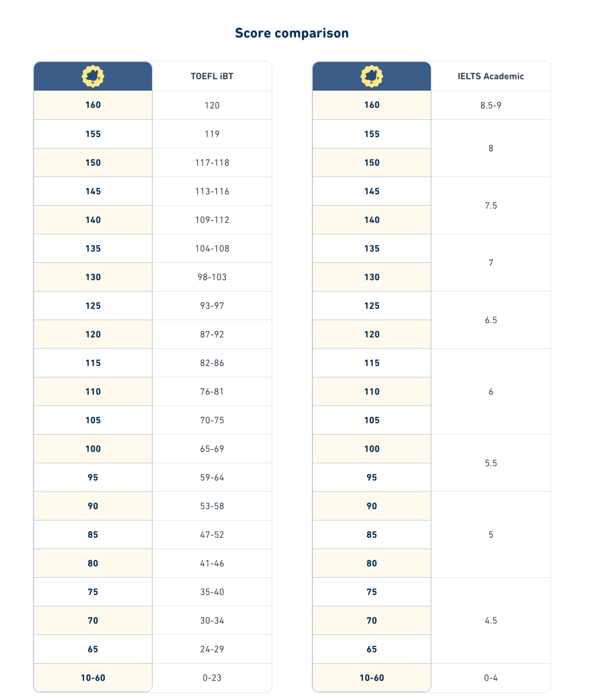Select the TOEFL iBT column header
Viewport: 597px width, 700px height.
click(212, 76)
